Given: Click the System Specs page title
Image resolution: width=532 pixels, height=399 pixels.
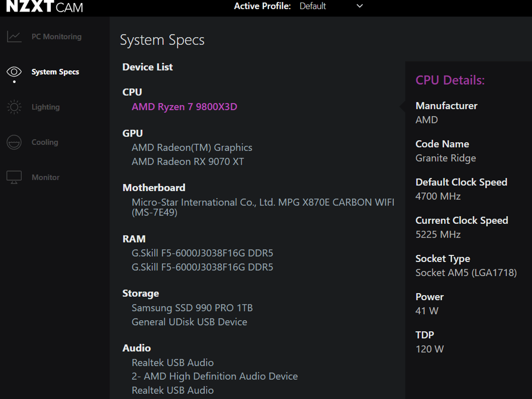Looking at the screenshot, I should tap(162, 40).
